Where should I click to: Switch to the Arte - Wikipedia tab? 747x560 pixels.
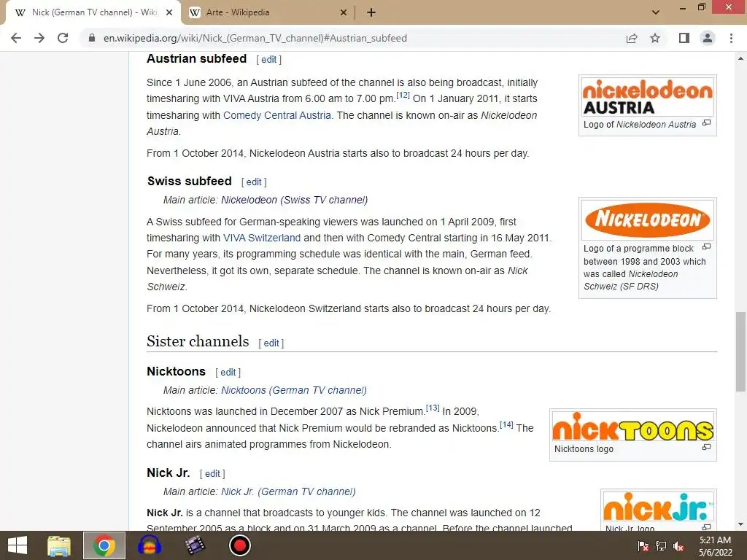(x=267, y=13)
